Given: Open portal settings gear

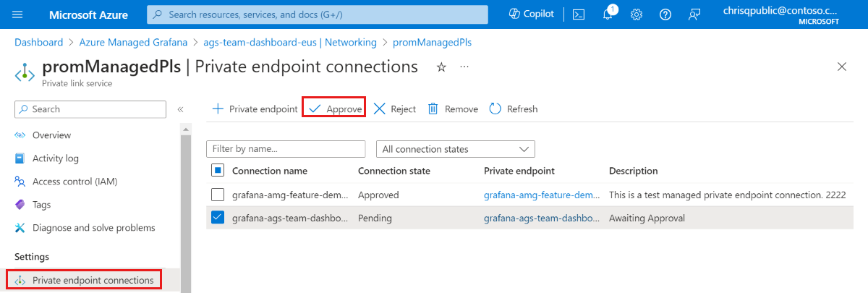Looking at the screenshot, I should pyautogui.click(x=637, y=14).
